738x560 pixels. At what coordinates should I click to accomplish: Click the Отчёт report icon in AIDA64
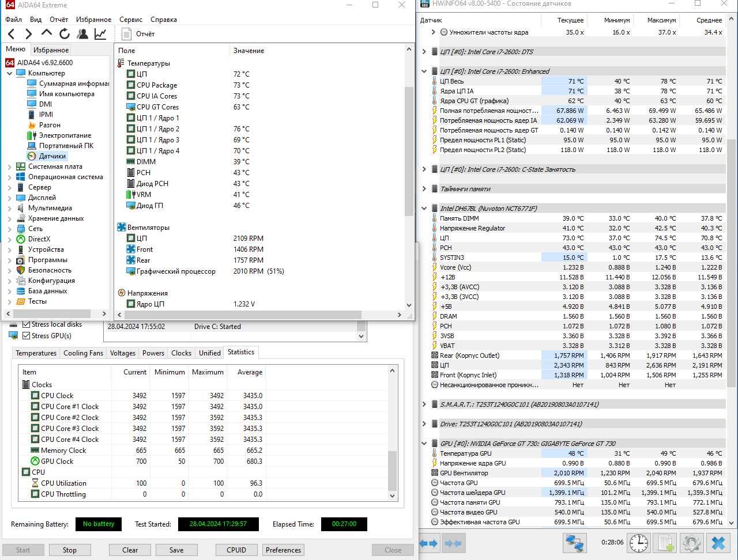pyautogui.click(x=127, y=34)
